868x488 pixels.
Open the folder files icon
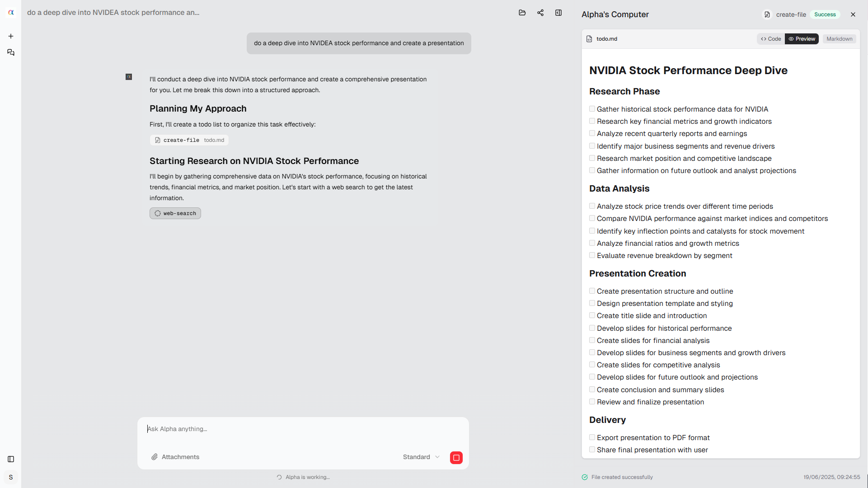point(522,13)
